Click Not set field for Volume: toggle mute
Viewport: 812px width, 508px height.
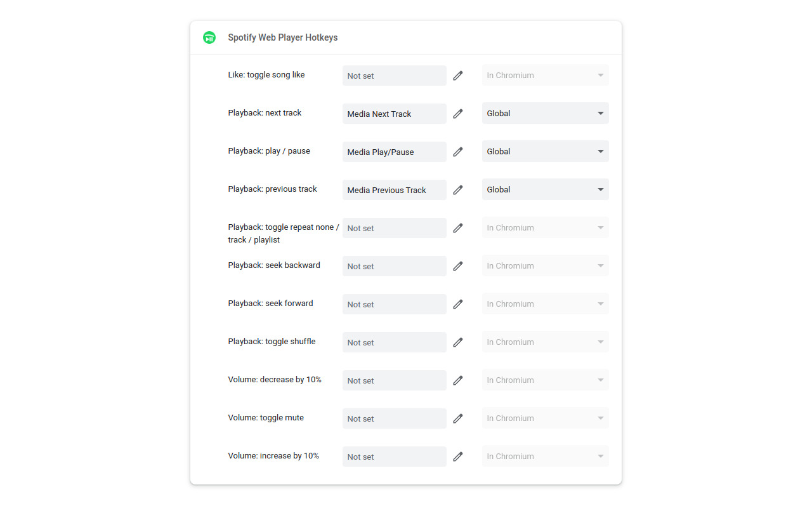(x=395, y=418)
